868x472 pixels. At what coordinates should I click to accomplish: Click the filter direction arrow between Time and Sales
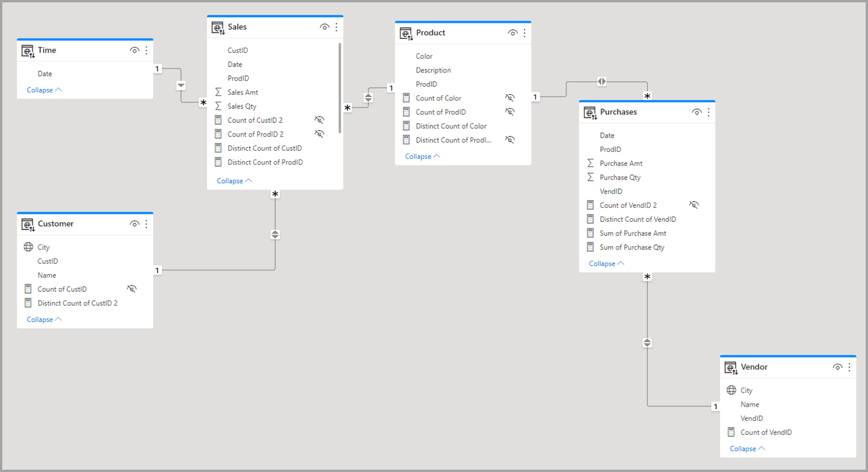click(x=181, y=86)
